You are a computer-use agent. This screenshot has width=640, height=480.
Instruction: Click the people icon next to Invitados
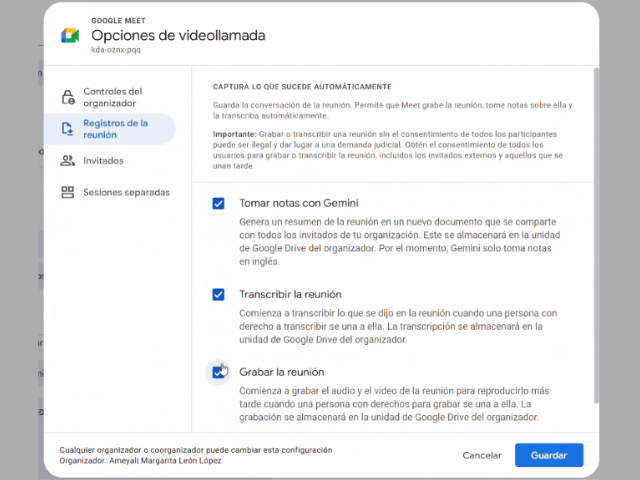67,160
